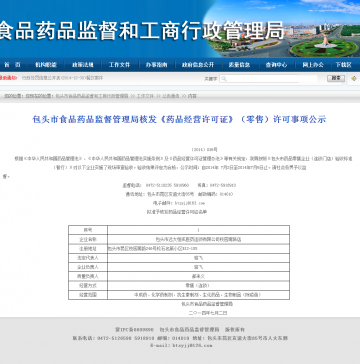Click the arrow icon beside search button
The image size is (360, 364).
[354, 79]
